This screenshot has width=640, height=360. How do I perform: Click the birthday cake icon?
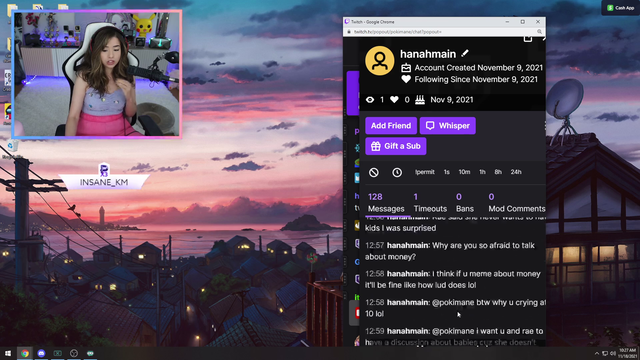coord(420,100)
